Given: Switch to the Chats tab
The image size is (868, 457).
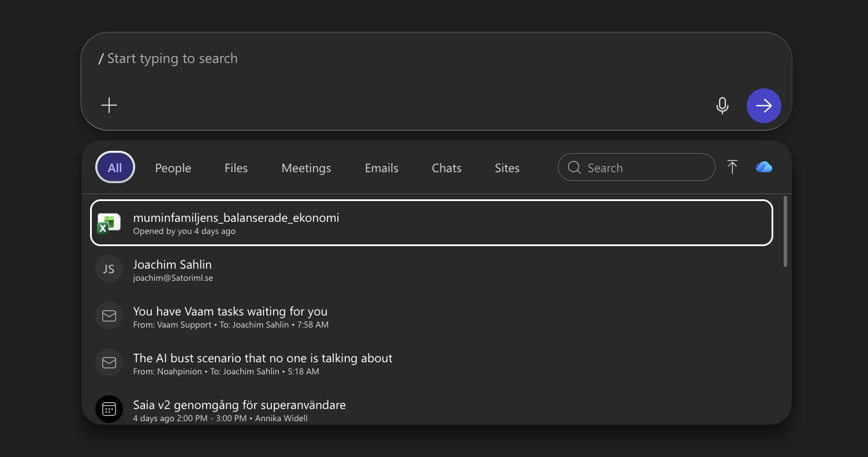Looking at the screenshot, I should [447, 168].
